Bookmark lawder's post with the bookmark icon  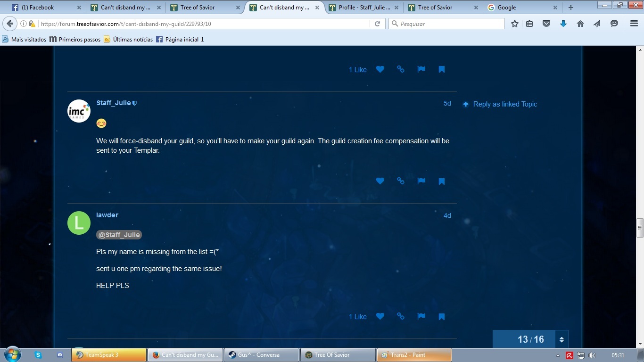click(x=442, y=317)
